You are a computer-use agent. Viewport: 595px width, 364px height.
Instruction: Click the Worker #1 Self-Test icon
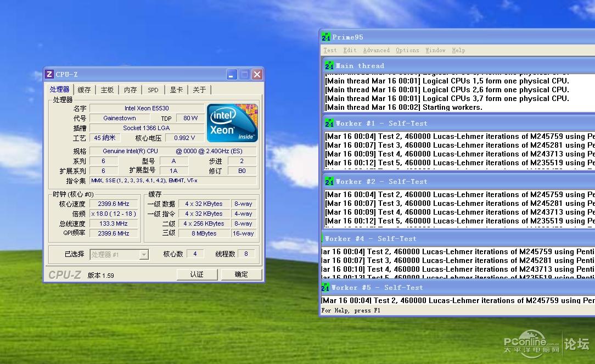coord(329,124)
